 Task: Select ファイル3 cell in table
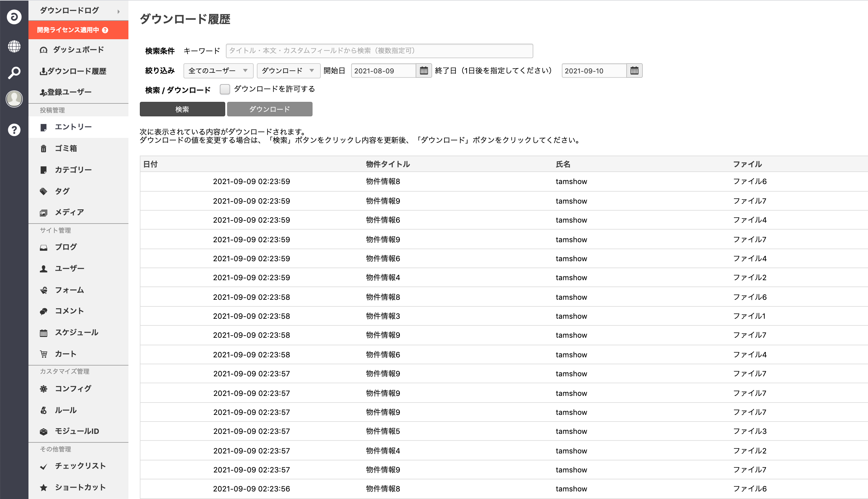(x=750, y=431)
